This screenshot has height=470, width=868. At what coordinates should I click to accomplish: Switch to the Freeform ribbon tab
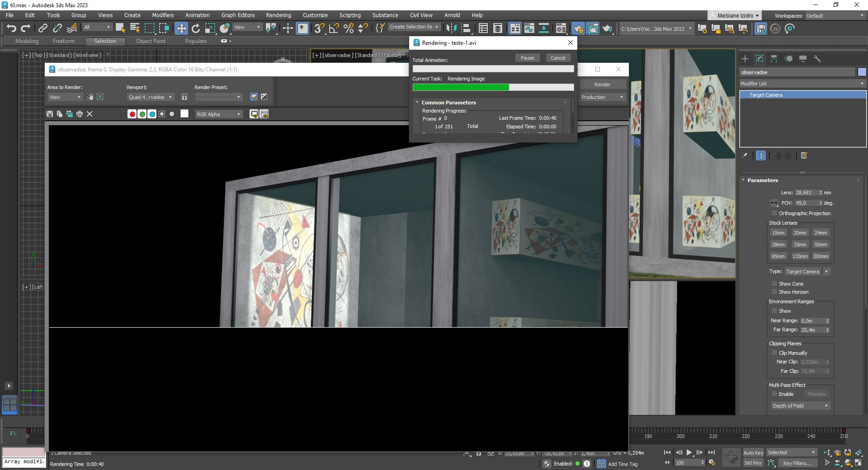(x=63, y=41)
